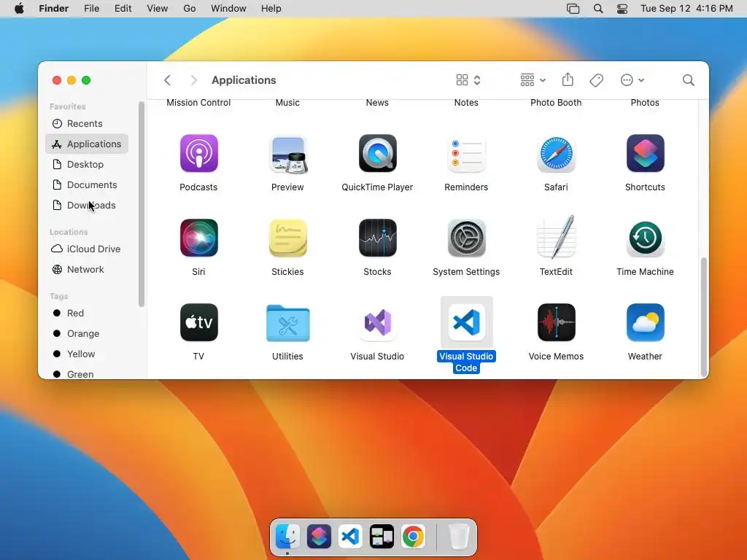The image size is (747, 560).
Task: Click the Finder toolbar search magnifier
Action: click(x=688, y=80)
